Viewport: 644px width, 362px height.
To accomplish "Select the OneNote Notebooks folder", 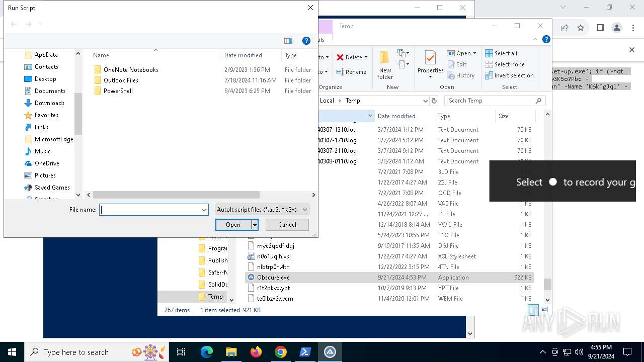I will click(131, 70).
